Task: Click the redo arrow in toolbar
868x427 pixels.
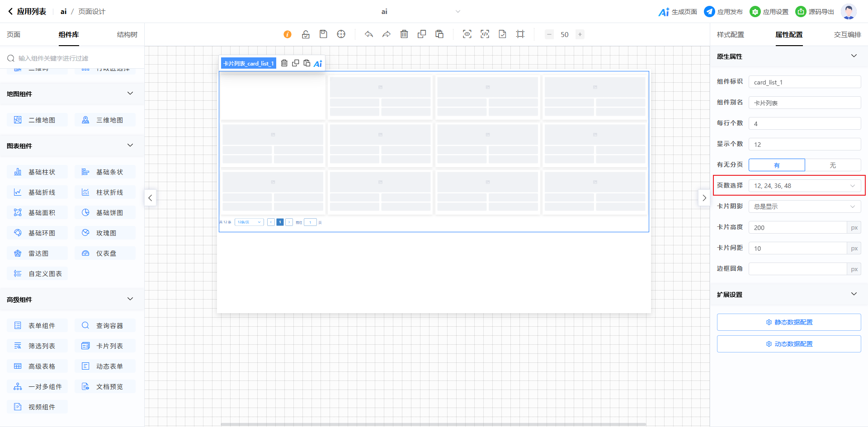Action: pos(386,34)
